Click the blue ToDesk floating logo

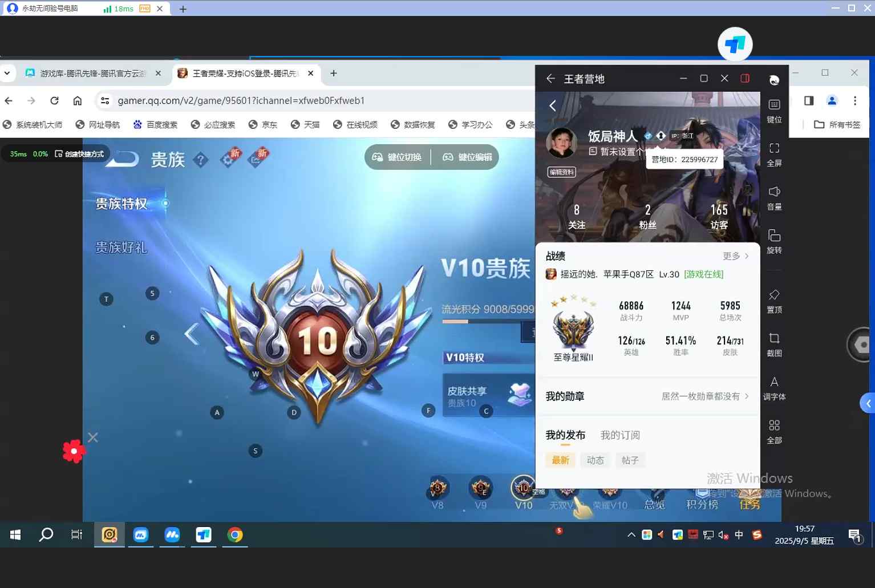coord(735,44)
